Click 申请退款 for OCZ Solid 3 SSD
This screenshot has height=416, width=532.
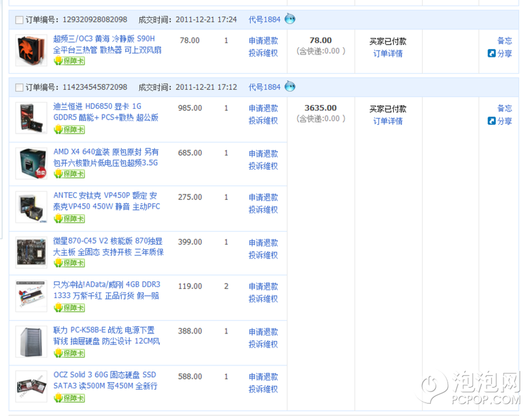pyautogui.click(x=263, y=377)
